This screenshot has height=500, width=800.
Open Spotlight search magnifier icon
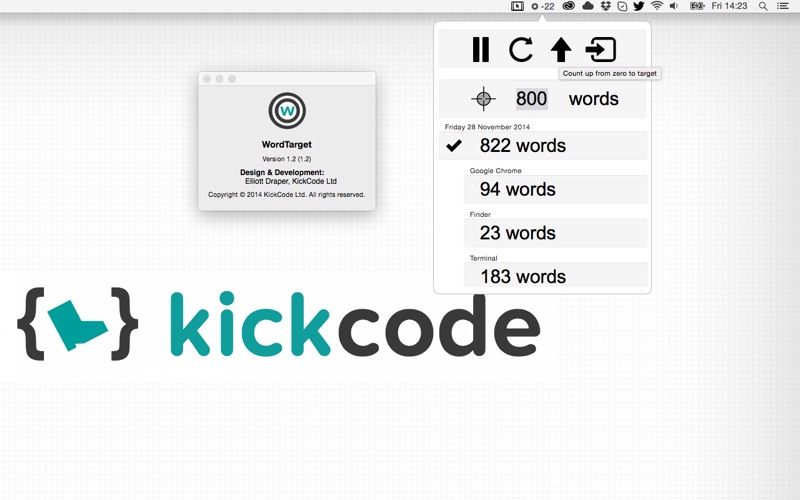point(763,6)
